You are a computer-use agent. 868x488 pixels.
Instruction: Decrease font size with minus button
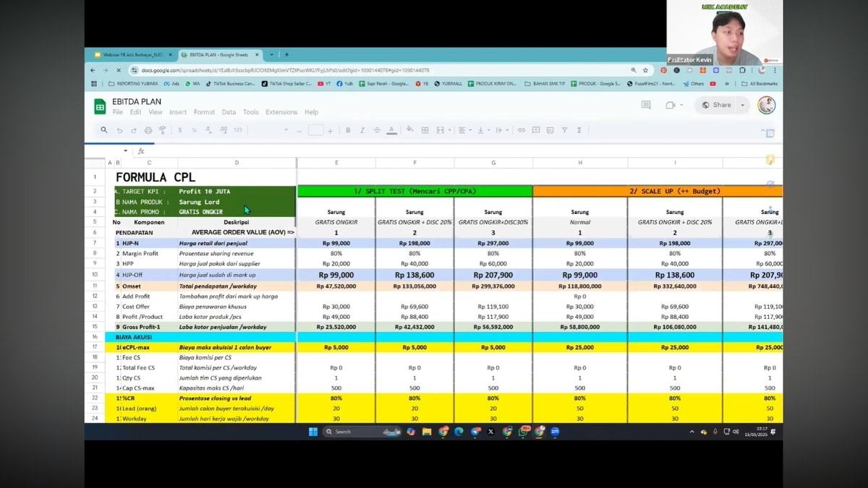[x=301, y=131]
